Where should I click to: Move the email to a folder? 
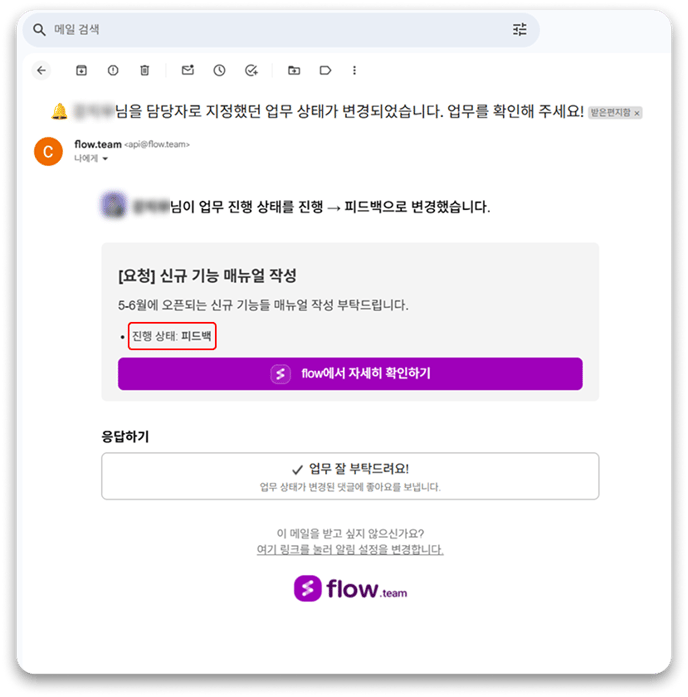294,70
